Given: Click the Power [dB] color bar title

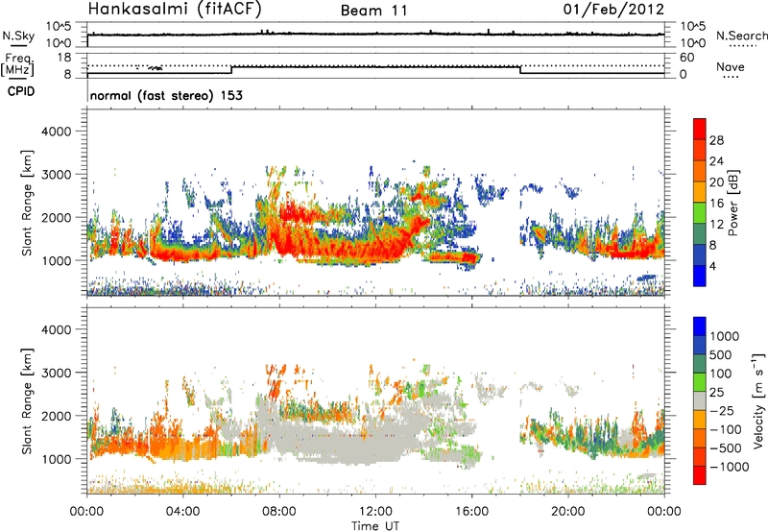Looking at the screenshot, I should [733, 203].
